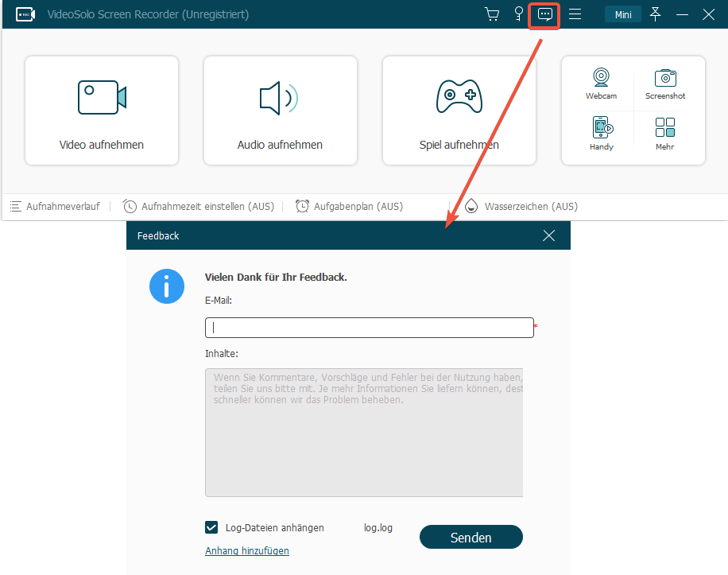728x575 pixels.
Task: Open the hamburger menu in title bar
Action: point(575,14)
